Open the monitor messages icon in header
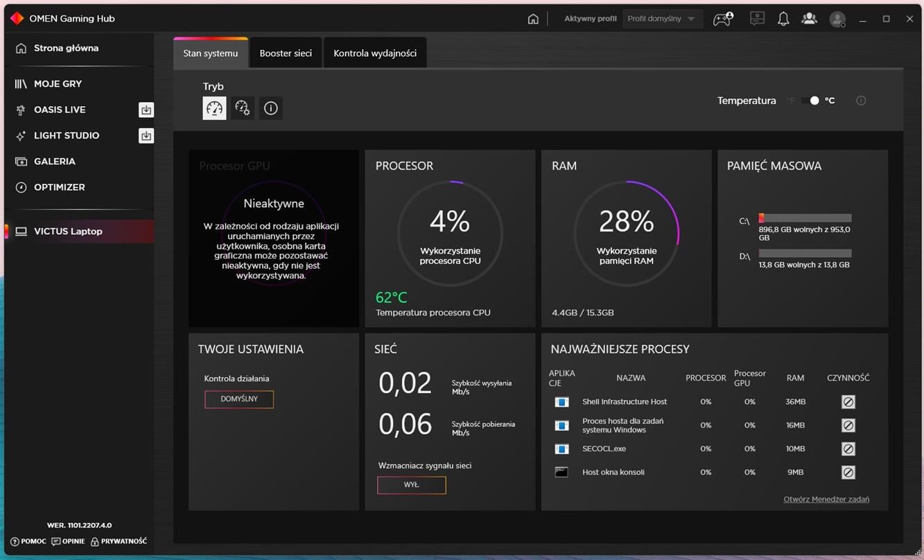The width and height of the screenshot is (924, 560). [x=757, y=19]
